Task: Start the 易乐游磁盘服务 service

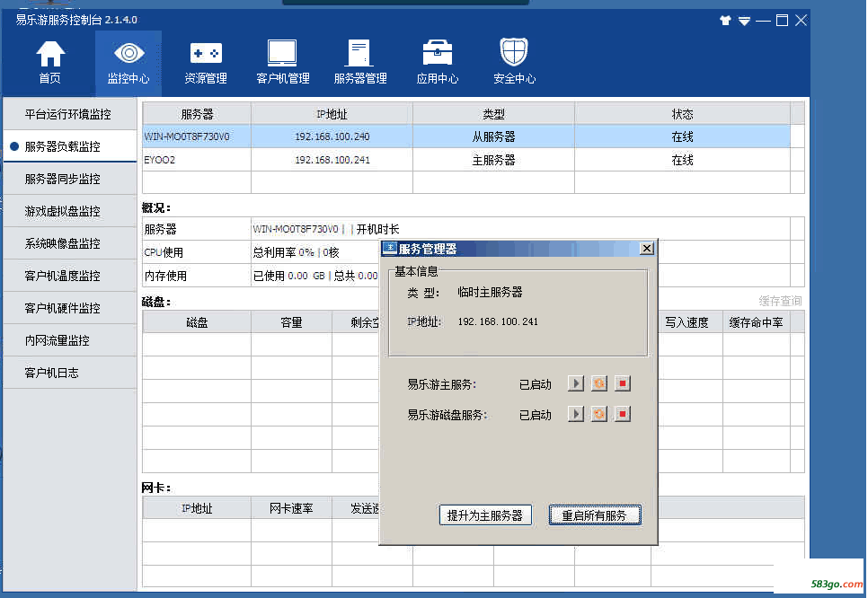Action: [x=576, y=414]
